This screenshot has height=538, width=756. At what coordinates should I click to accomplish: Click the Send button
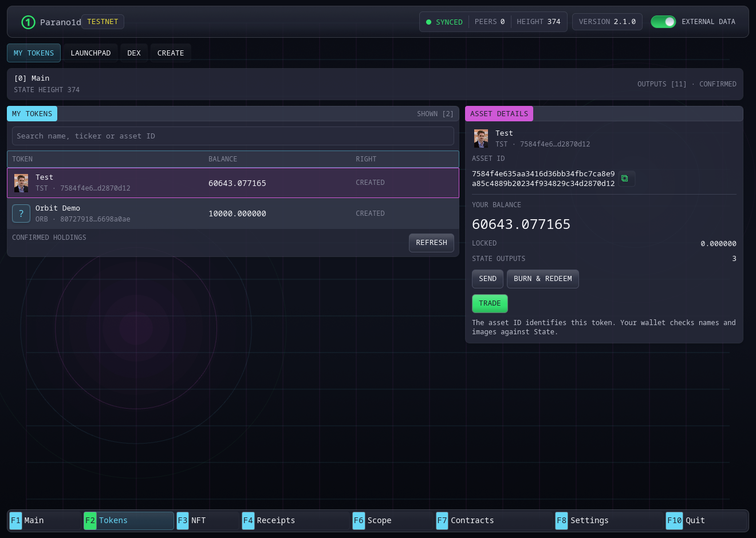point(487,279)
